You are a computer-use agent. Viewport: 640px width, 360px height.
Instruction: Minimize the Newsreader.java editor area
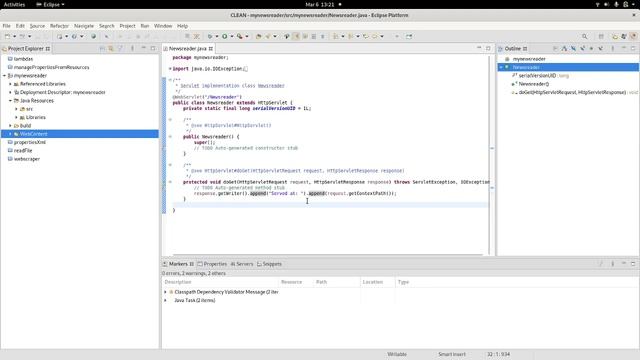click(479, 48)
